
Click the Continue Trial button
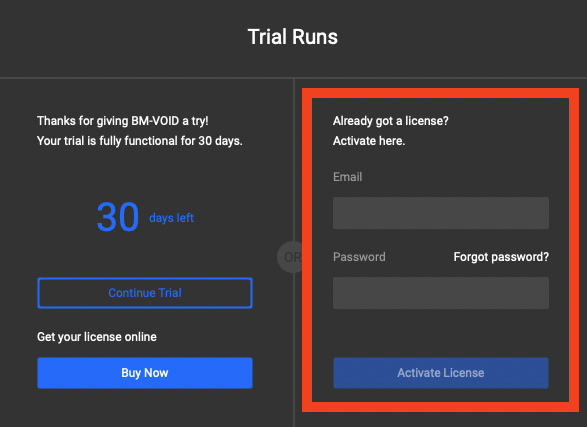tap(145, 293)
